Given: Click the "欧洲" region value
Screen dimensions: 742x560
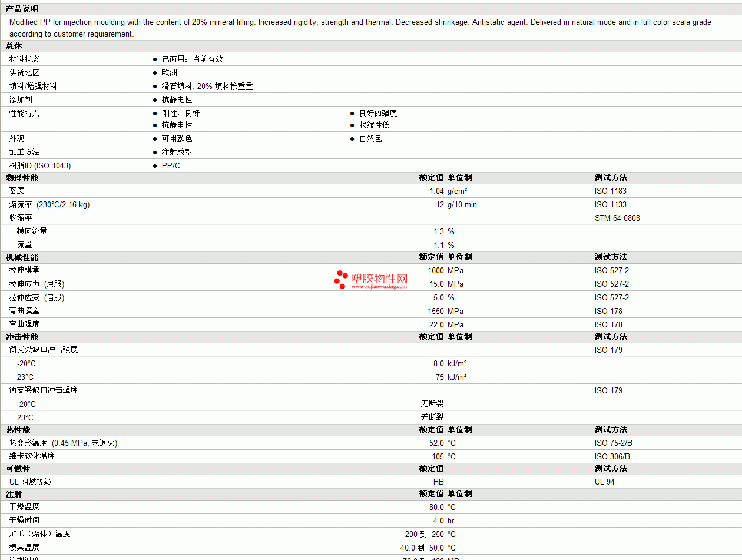Looking at the screenshot, I should point(170,72).
